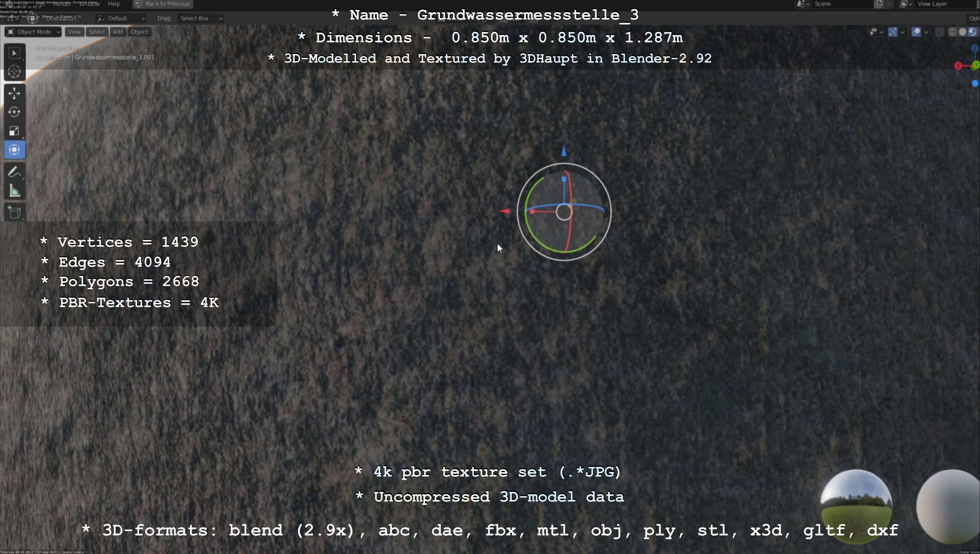Select the Select Box tool
Screen dimensions: 980x554
point(14,53)
